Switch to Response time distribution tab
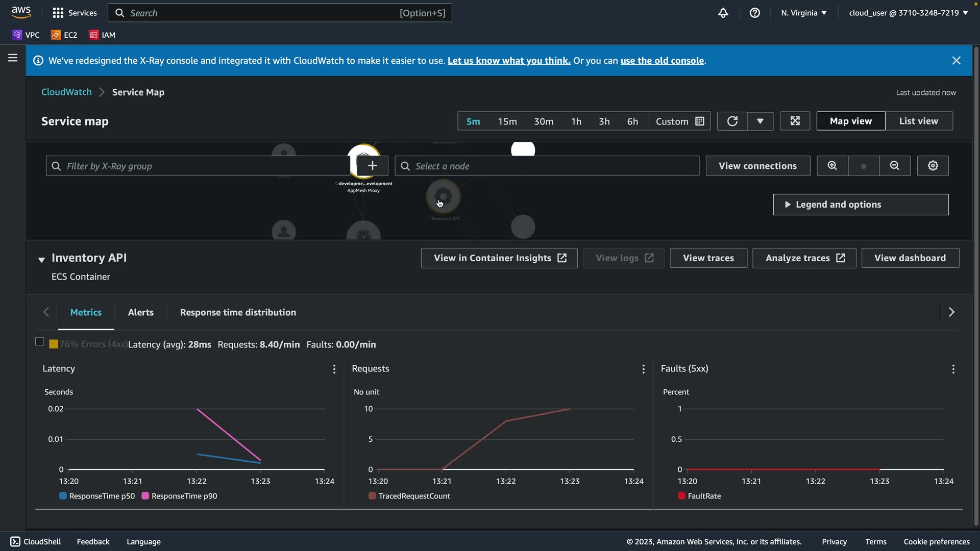Image resolution: width=980 pixels, height=551 pixels. tap(238, 312)
